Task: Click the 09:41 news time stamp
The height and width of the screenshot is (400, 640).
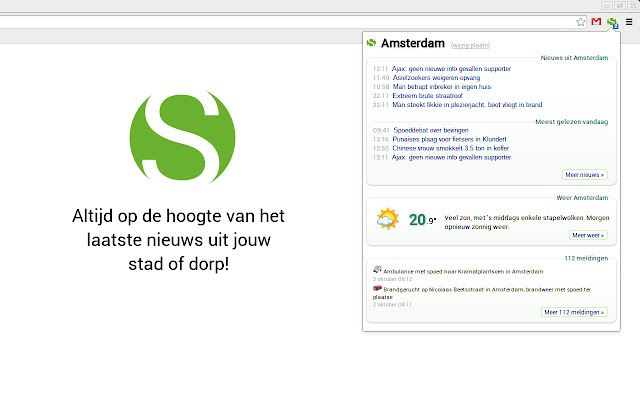Action: (x=381, y=130)
